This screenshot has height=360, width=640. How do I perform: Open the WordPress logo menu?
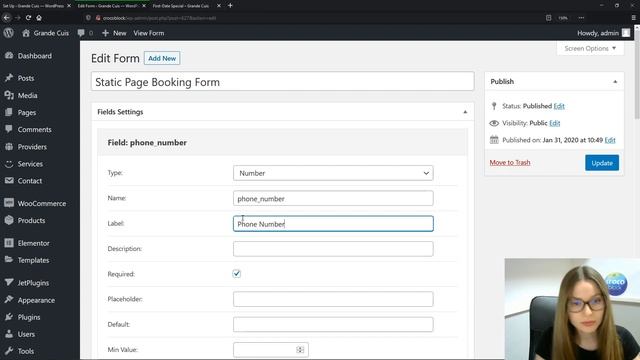tap(9, 33)
